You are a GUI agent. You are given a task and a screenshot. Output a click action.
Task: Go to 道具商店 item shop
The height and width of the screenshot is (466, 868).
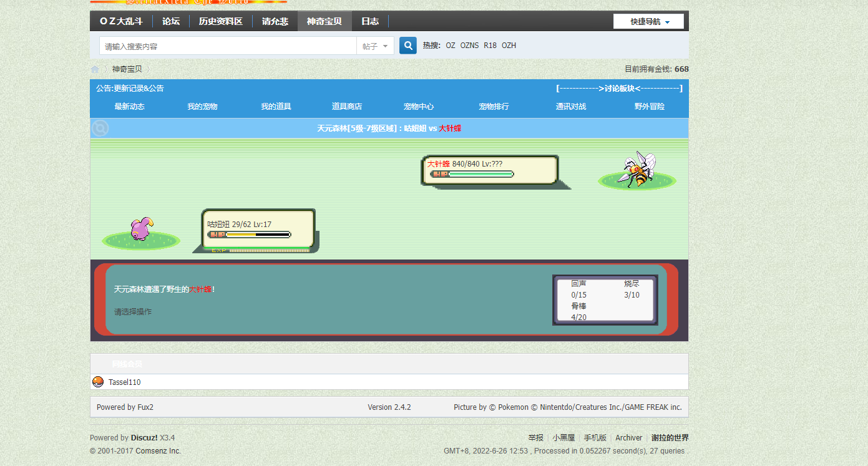[347, 107]
